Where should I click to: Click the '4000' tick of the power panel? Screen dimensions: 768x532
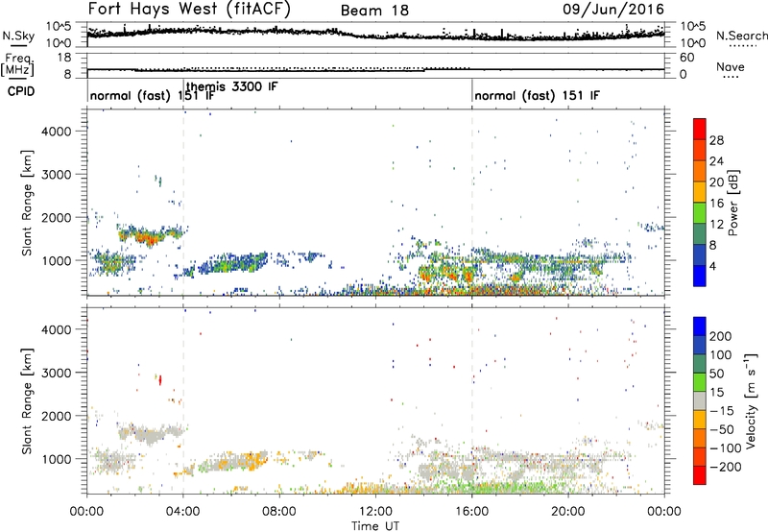click(57, 132)
